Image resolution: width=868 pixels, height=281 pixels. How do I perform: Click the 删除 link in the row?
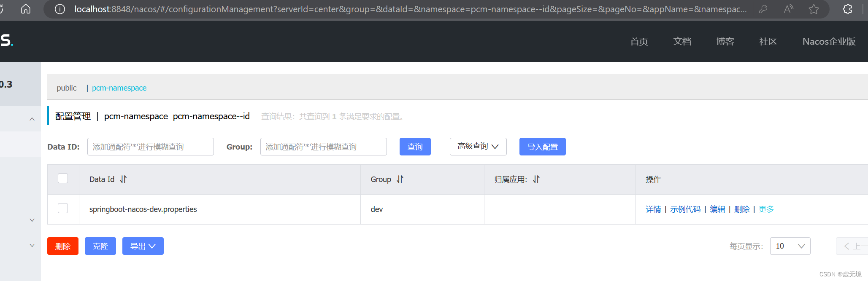(742, 209)
